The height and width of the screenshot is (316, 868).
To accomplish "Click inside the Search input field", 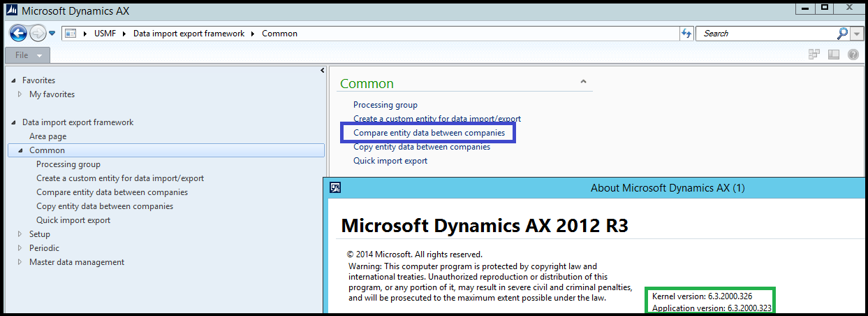I will pyautogui.click(x=767, y=34).
